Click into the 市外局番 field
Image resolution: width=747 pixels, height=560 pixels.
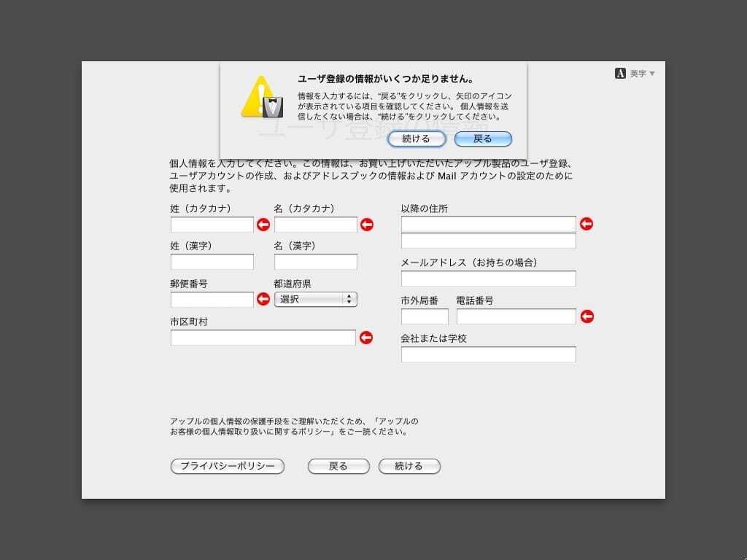[425, 316]
